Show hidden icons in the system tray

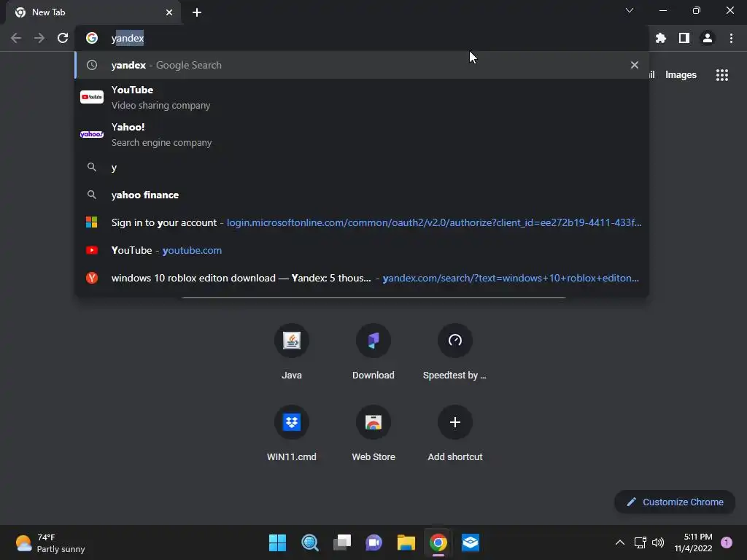click(x=620, y=542)
